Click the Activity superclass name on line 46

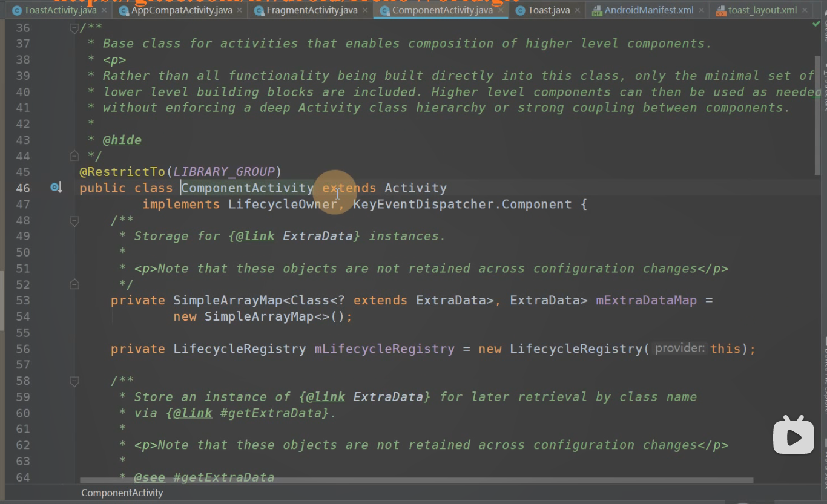(x=415, y=188)
